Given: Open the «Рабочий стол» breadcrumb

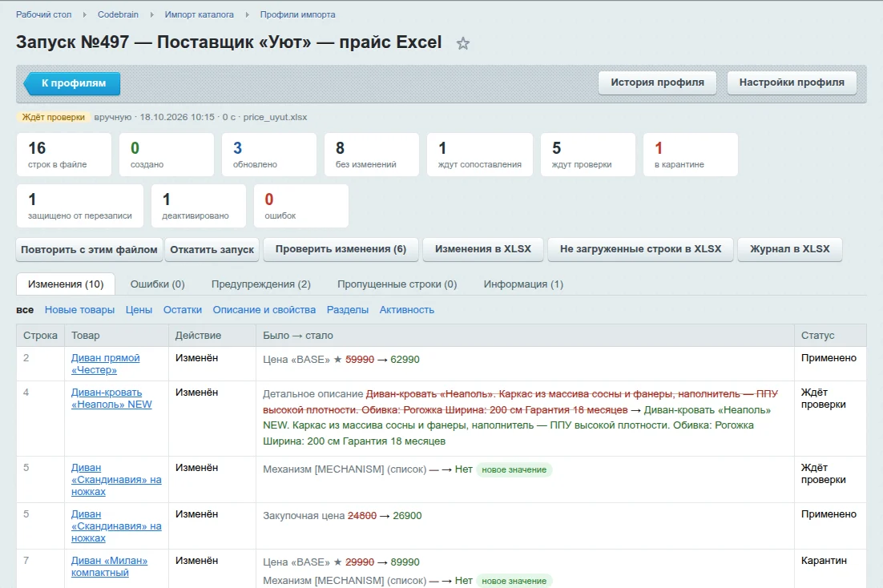Looking at the screenshot, I should (x=44, y=14).
